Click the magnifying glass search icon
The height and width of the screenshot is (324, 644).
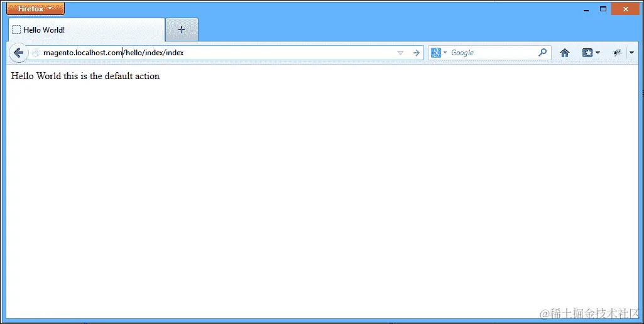tap(543, 52)
